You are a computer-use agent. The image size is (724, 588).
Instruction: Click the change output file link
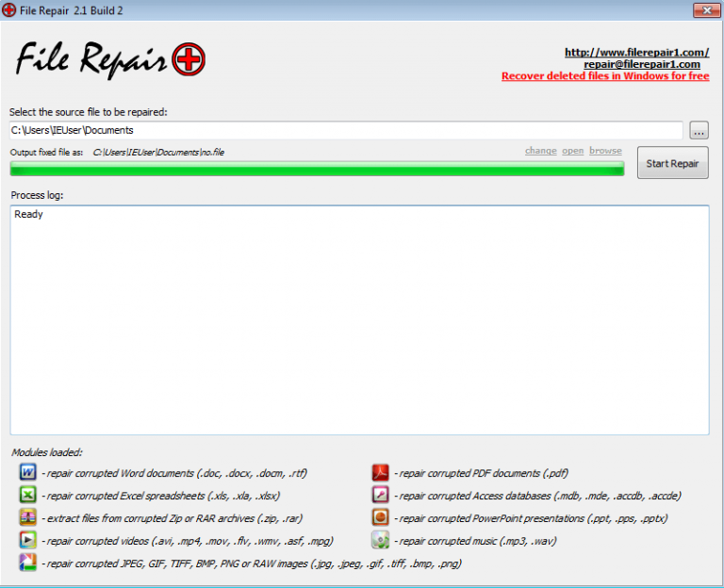[540, 151]
